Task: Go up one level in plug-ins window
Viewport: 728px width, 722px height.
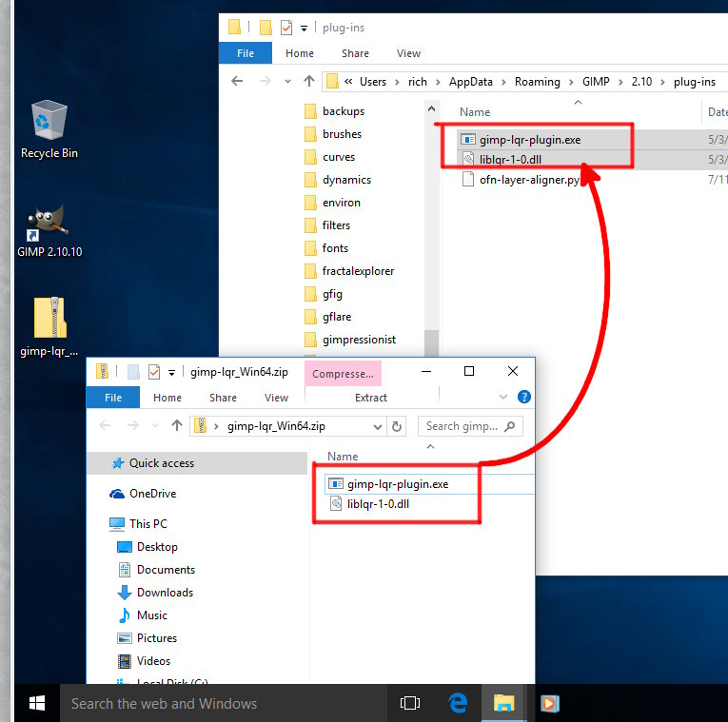Action: tap(309, 81)
